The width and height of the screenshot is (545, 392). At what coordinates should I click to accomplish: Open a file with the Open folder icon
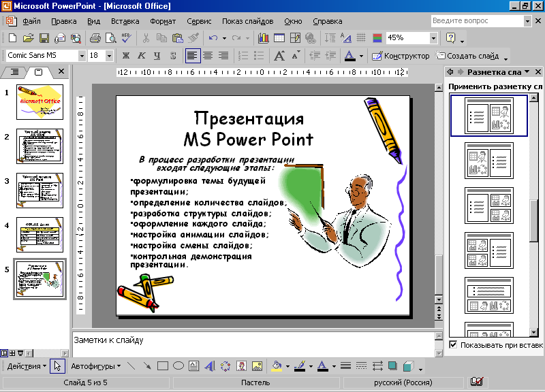(x=28, y=38)
